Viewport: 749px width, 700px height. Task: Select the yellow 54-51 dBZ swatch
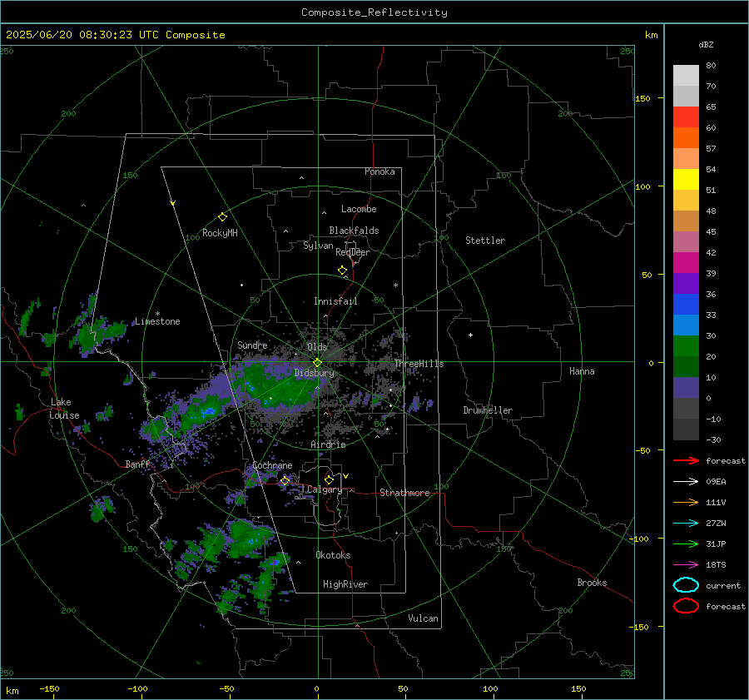[x=686, y=180]
